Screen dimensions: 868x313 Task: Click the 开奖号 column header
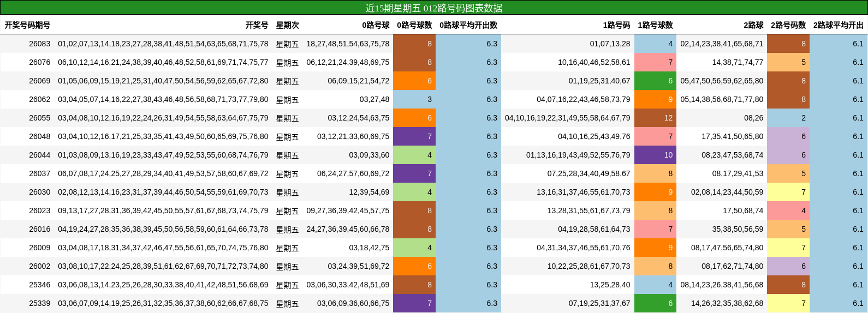point(257,25)
